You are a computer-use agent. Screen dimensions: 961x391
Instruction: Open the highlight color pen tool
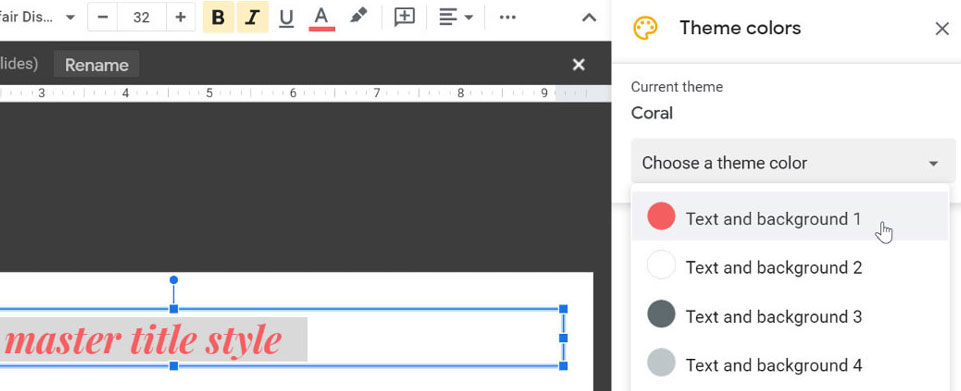tap(359, 16)
